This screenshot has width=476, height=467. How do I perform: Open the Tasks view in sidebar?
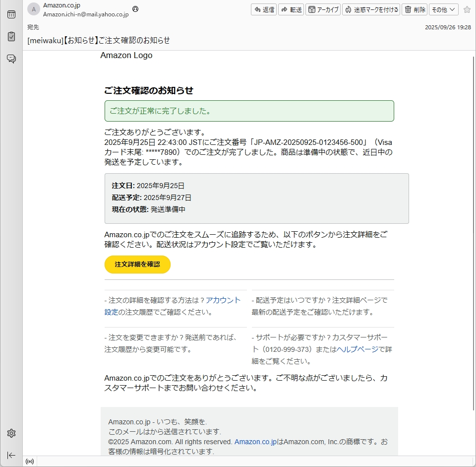[11, 37]
